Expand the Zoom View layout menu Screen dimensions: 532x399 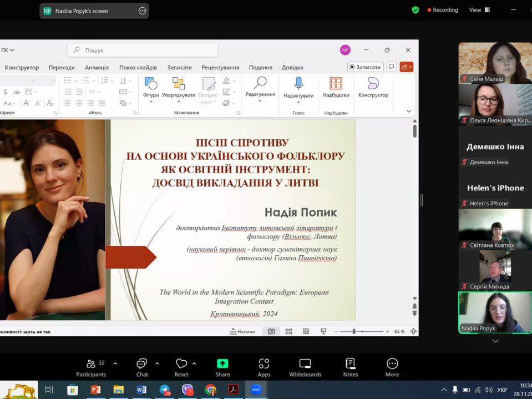pos(479,10)
